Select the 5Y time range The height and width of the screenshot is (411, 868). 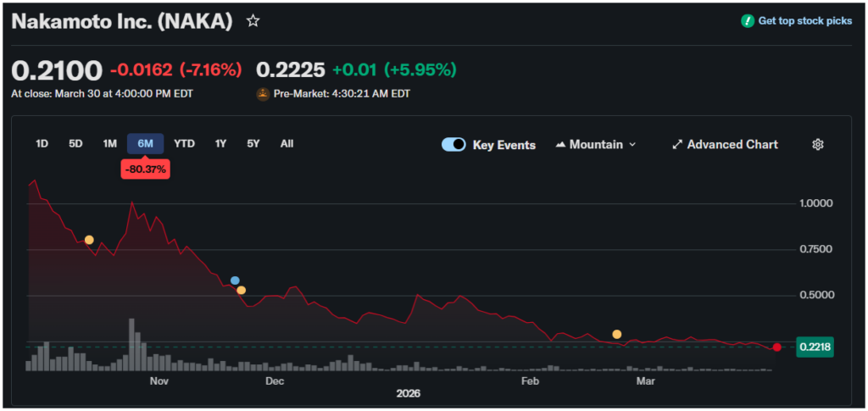coord(253,144)
